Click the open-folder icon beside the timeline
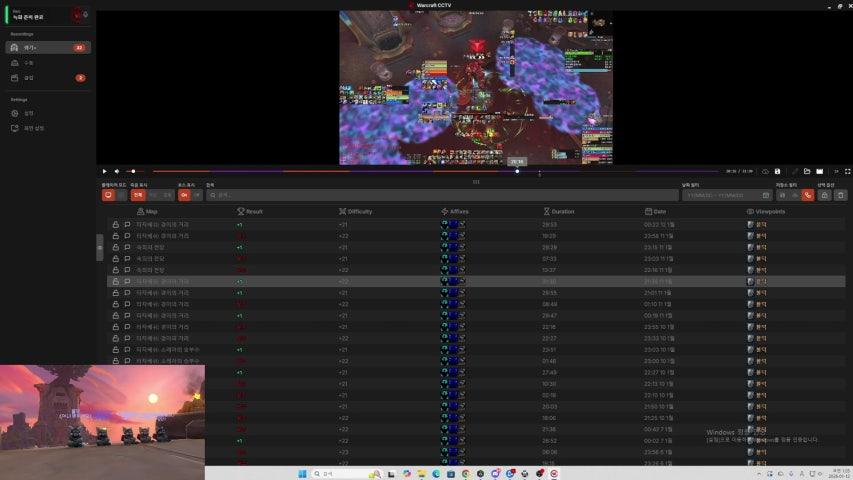The height and width of the screenshot is (480, 853). (x=807, y=171)
